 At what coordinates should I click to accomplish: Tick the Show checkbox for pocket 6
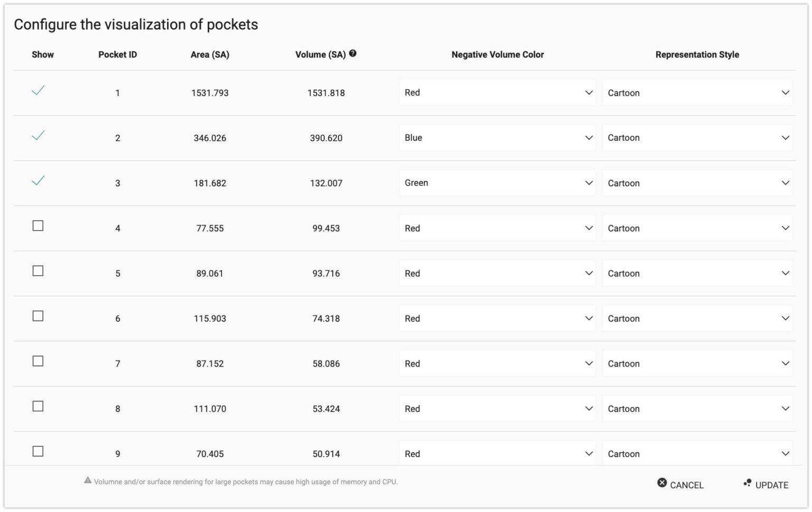[38, 316]
